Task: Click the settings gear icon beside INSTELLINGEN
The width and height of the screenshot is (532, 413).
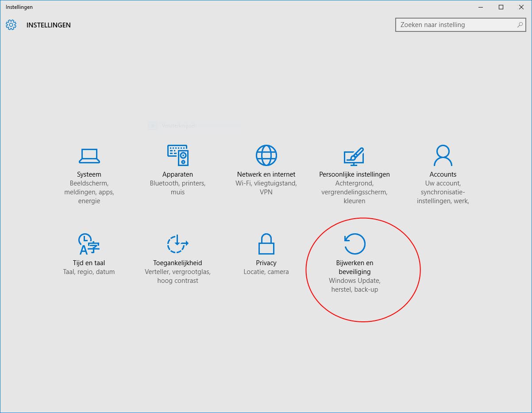Action: pos(11,25)
